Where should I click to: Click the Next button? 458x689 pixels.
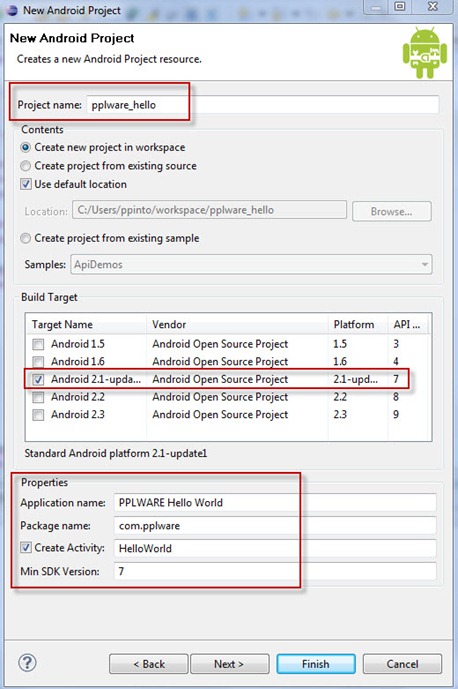pos(229,664)
